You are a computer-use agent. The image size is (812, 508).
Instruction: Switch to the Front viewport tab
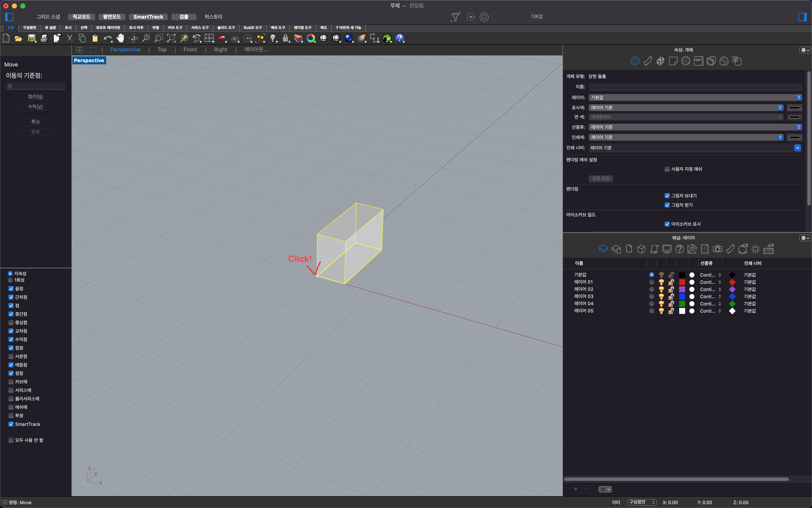pyautogui.click(x=190, y=50)
